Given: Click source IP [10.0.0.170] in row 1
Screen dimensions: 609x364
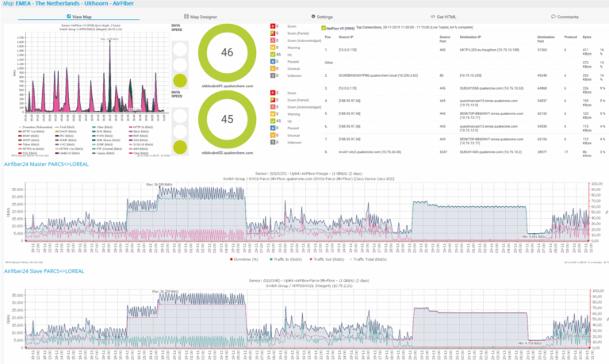Looking at the screenshot, I should click(347, 50).
